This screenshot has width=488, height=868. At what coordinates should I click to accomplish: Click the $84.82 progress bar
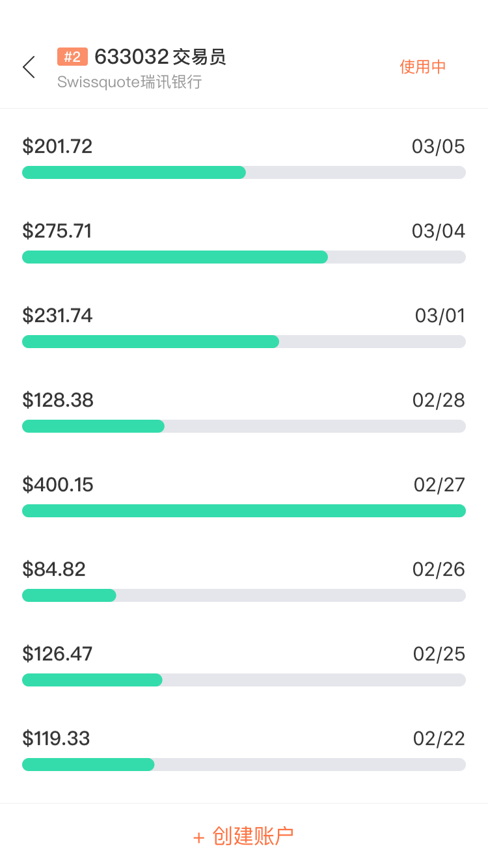244,595
